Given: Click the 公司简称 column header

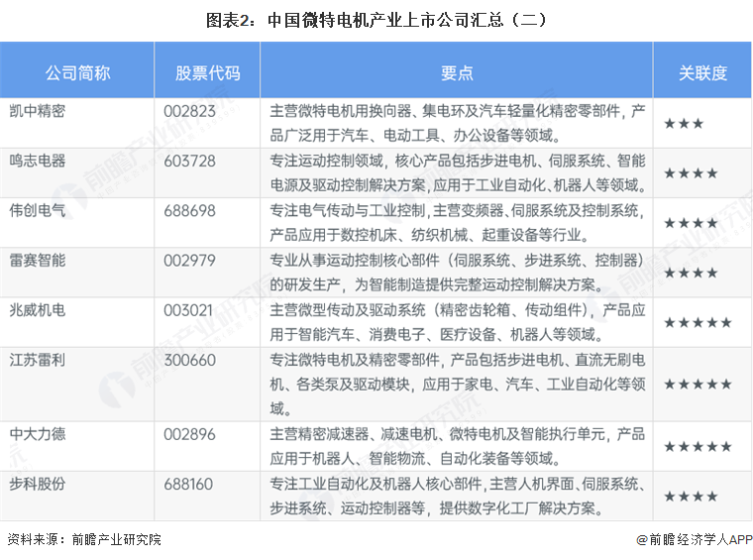Looking at the screenshot, I should (x=77, y=73).
